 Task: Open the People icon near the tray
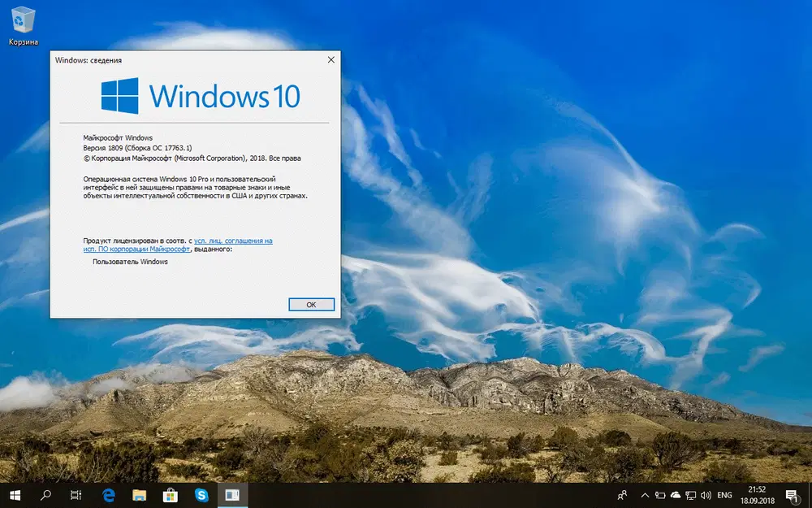[622, 495]
